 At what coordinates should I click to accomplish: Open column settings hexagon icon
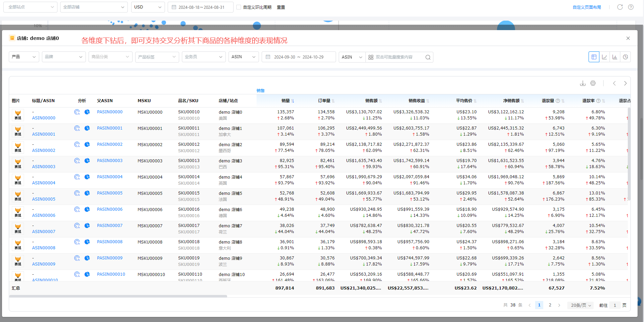coord(593,83)
